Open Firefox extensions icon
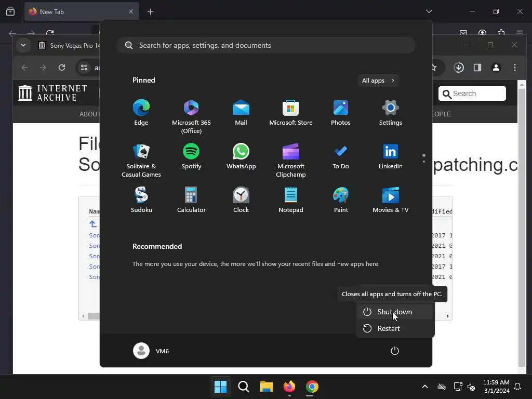Image resolution: width=532 pixels, height=399 pixels. 501,33
